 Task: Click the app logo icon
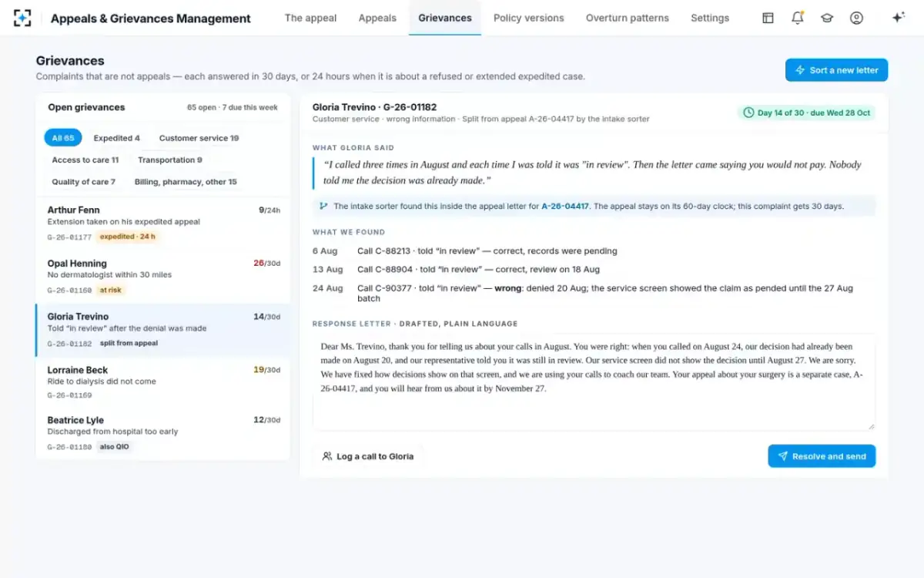[x=22, y=18]
